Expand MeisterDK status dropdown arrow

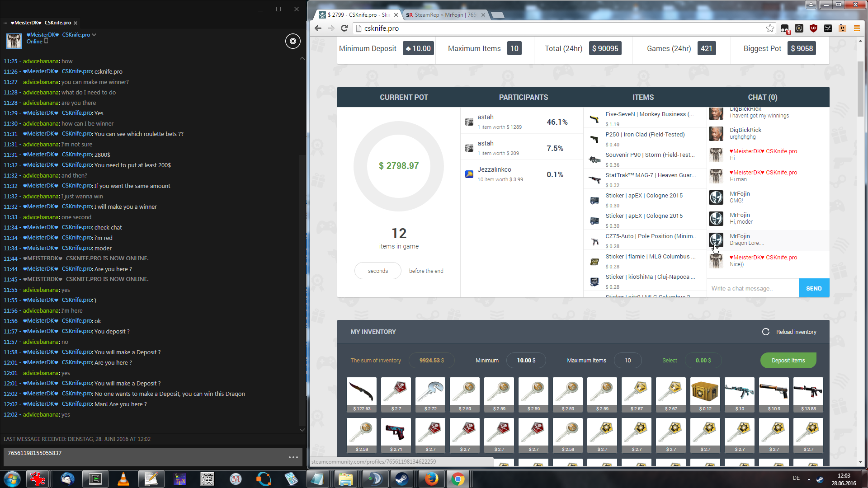point(94,35)
